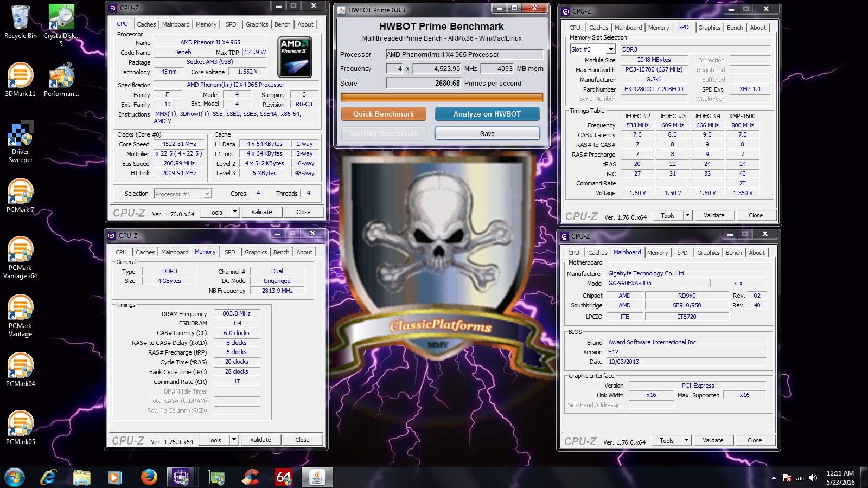Launch CrystalDisk 5 desktop shortcut

(x=61, y=25)
